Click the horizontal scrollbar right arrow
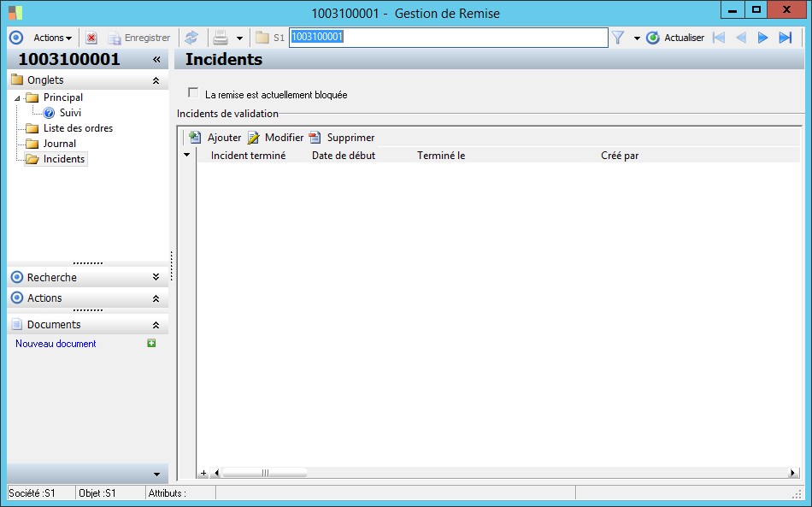The height and width of the screenshot is (507, 812). [x=792, y=473]
